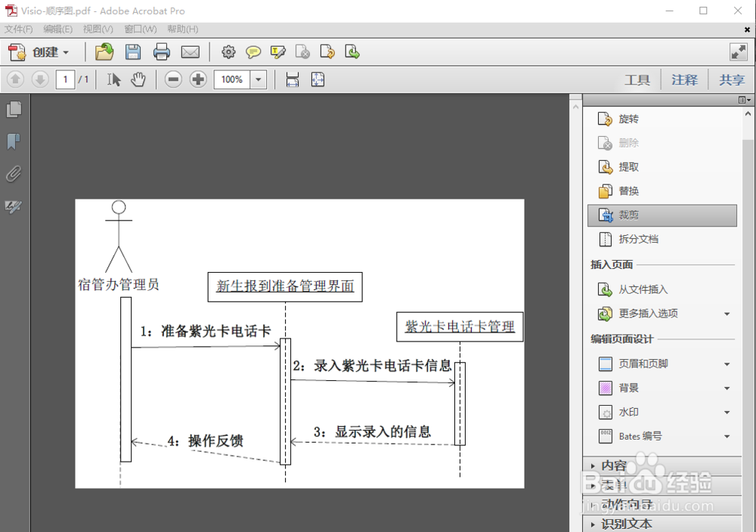Viewport: 756px width, 532px height.
Task: Toggle read mode expand arrows icon
Action: pos(738,52)
